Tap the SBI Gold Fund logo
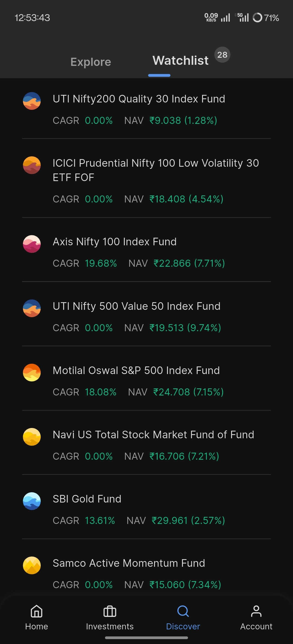The width and height of the screenshot is (293, 644). [32, 501]
